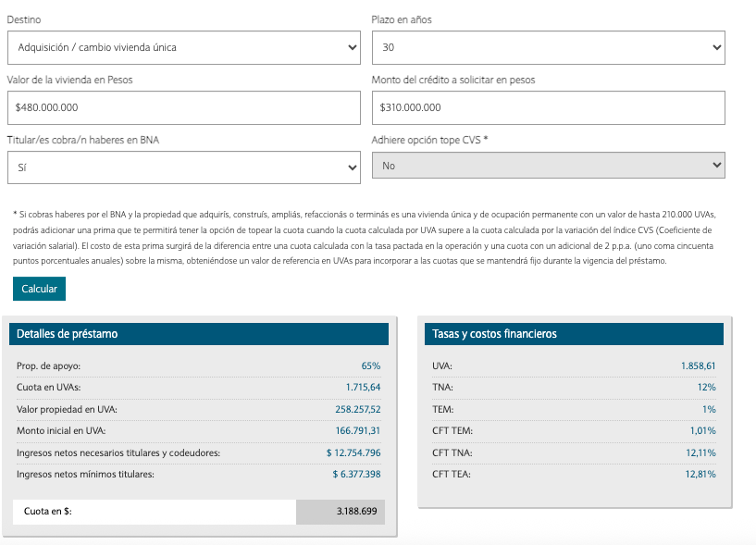This screenshot has height=545, width=756.
Task: Click the UVA value 1.858,61
Action: (x=698, y=366)
